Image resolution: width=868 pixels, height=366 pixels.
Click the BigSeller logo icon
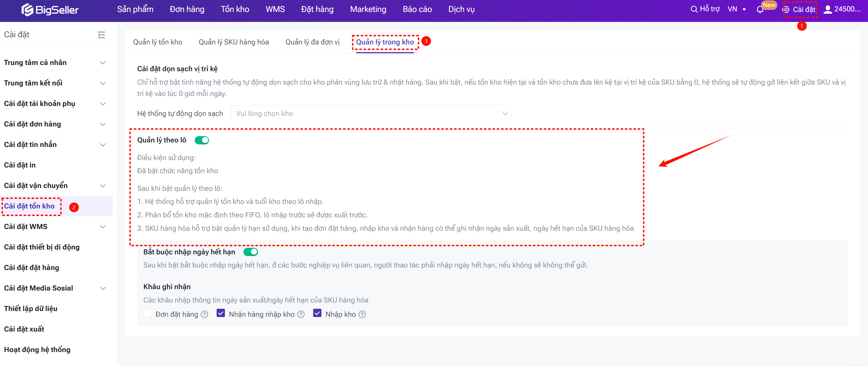click(x=27, y=10)
